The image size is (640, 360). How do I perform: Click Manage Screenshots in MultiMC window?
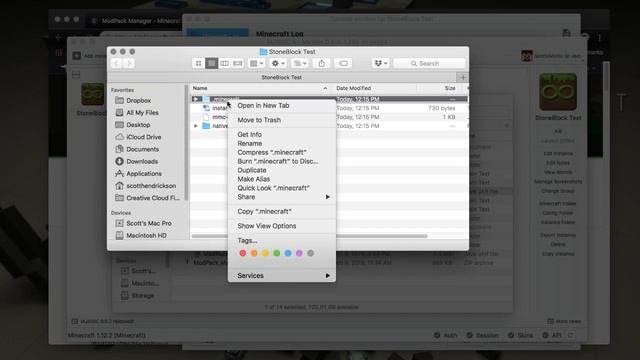coord(558,181)
